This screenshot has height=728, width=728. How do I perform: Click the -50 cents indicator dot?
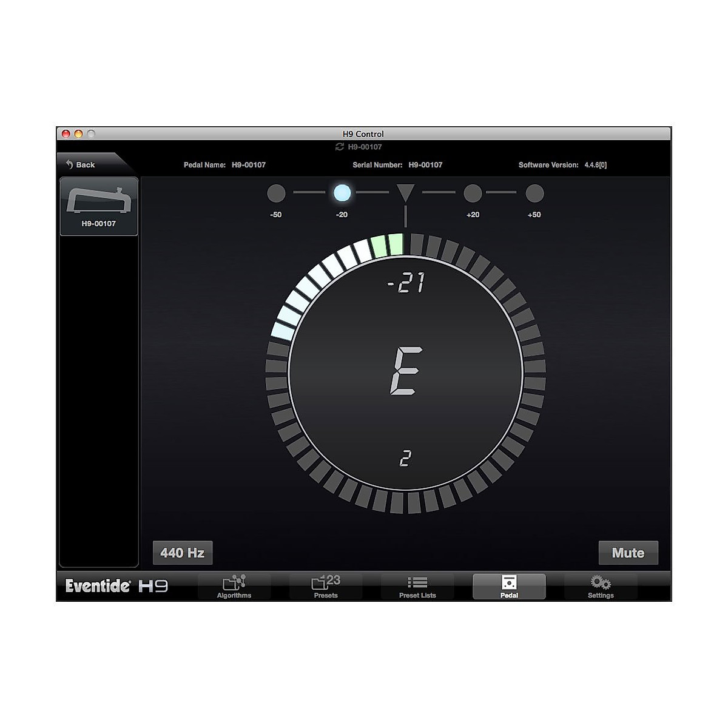(x=276, y=194)
